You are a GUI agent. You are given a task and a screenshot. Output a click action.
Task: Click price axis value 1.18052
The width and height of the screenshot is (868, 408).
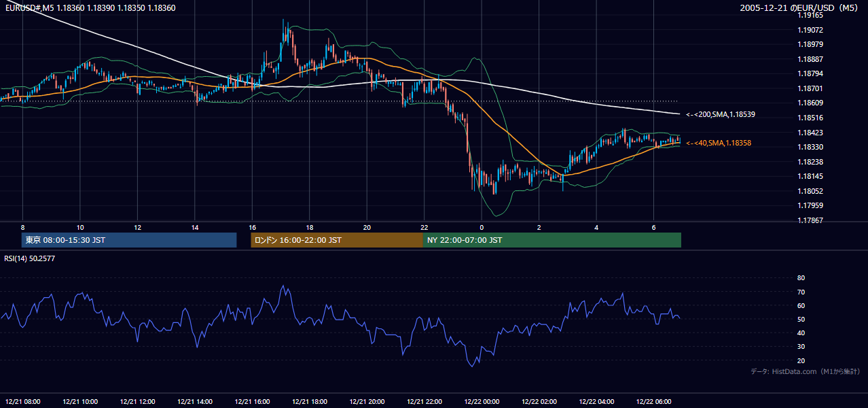click(811, 191)
